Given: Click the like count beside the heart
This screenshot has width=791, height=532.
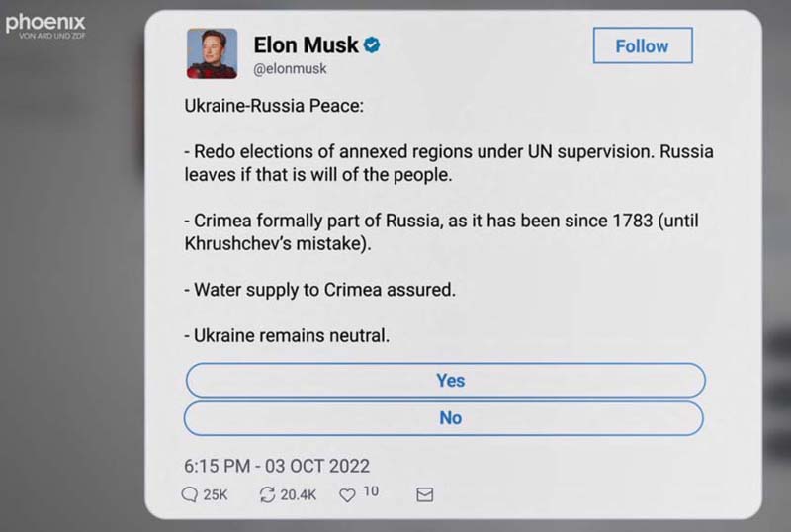Looking at the screenshot, I should [371, 491].
